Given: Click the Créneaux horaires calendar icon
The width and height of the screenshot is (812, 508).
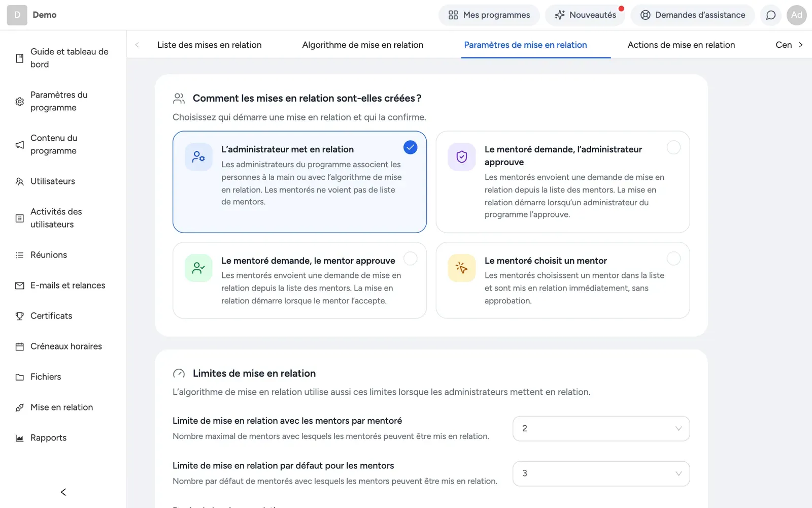Looking at the screenshot, I should coord(20,346).
